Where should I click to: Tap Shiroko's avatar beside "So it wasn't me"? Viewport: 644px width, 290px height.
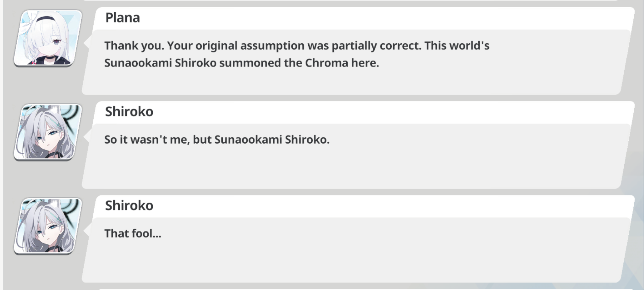pos(47,132)
